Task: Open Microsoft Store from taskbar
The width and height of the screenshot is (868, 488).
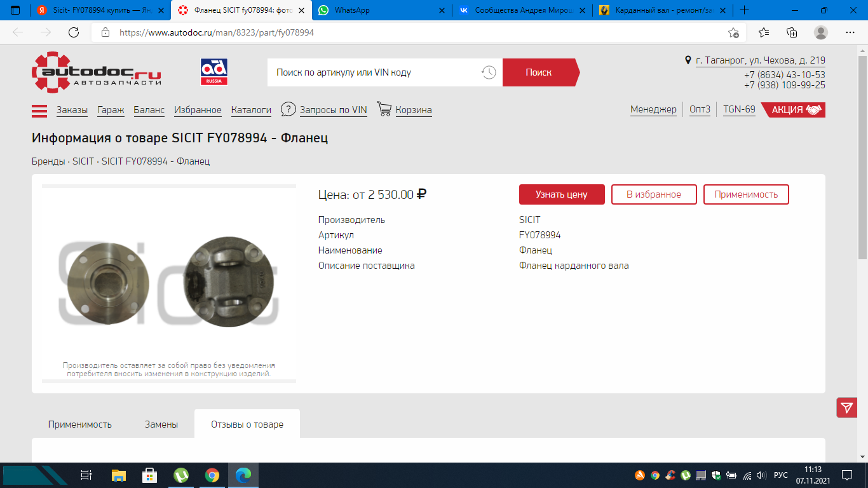Action: [x=150, y=475]
